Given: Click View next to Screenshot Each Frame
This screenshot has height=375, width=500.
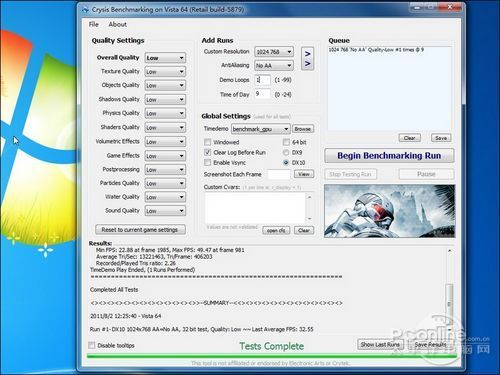Looking at the screenshot, I should tap(304, 174).
